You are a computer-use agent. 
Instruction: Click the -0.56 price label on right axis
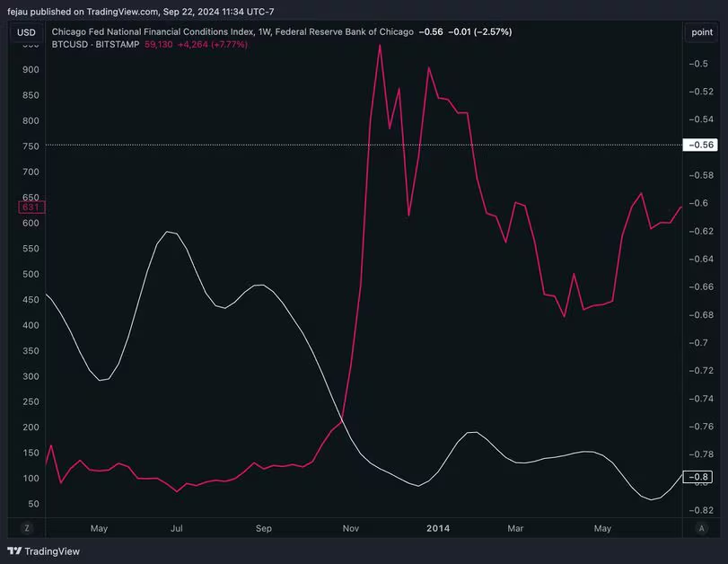tap(700, 145)
